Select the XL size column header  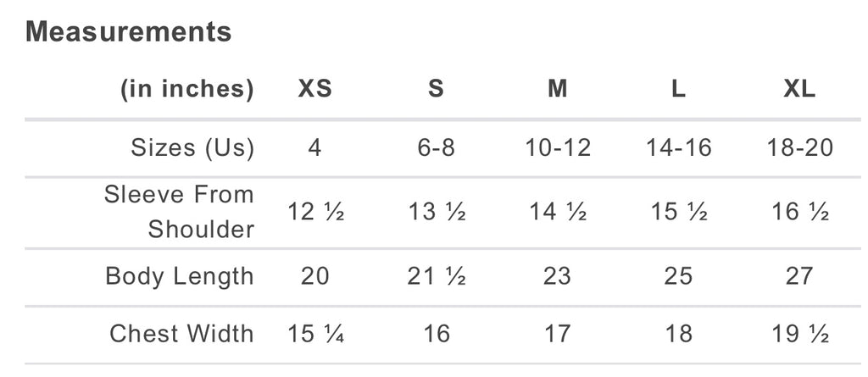[x=799, y=89]
